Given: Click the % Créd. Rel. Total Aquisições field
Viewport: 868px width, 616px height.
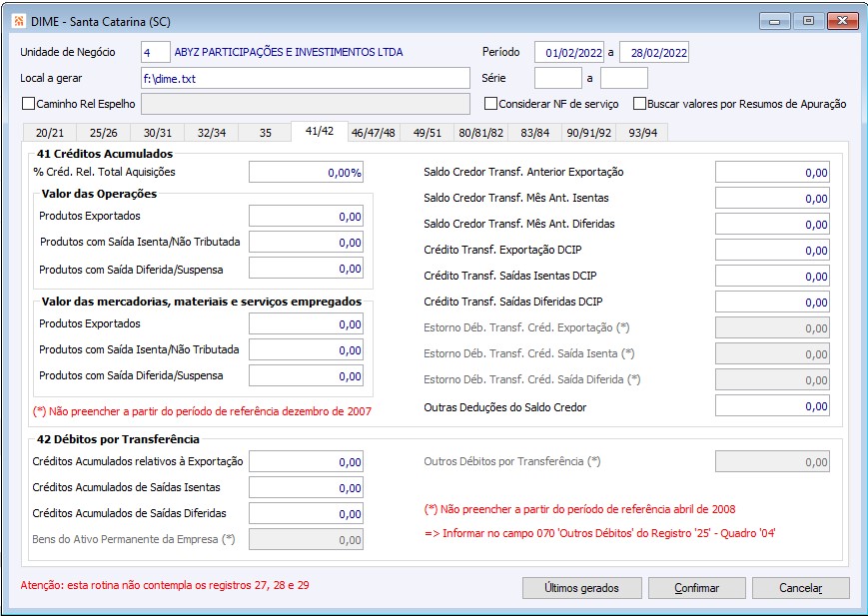Looking at the screenshot, I should click(306, 172).
